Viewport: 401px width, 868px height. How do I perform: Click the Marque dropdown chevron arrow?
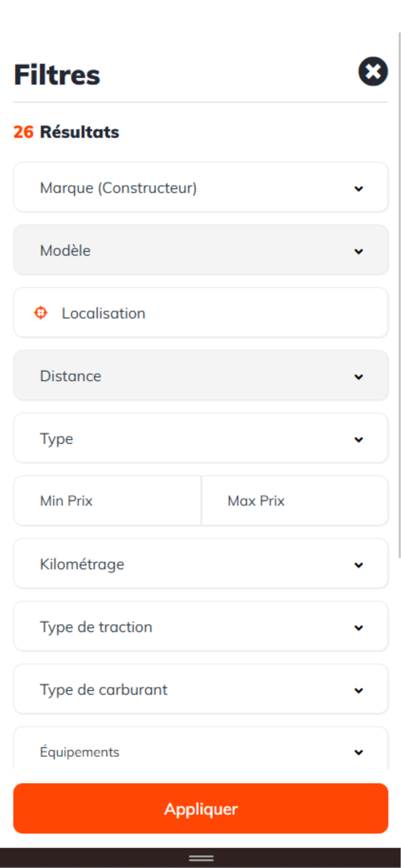pos(359,189)
